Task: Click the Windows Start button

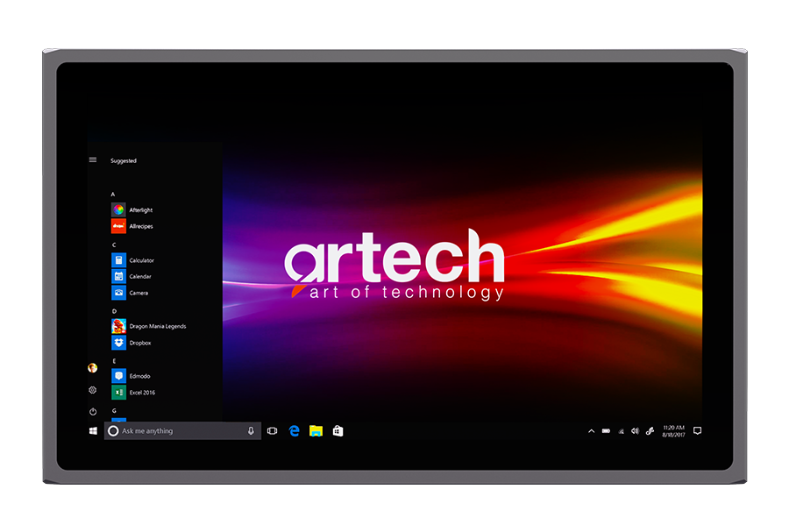Action: click(93, 431)
